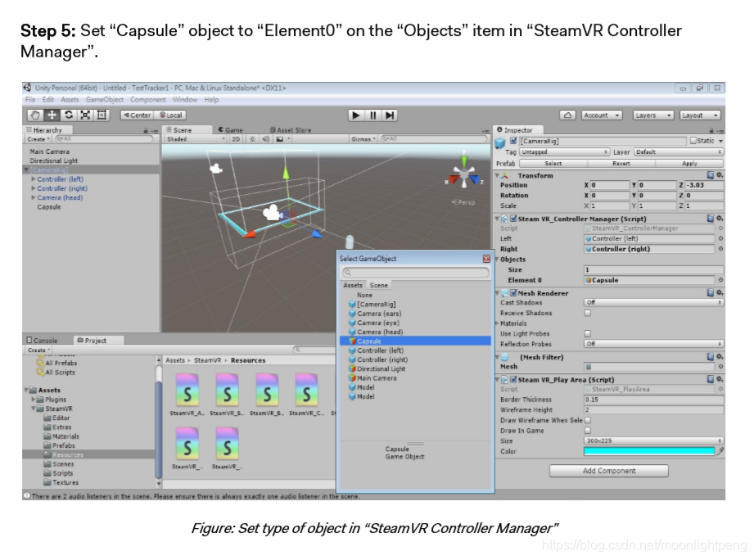Select the Hand tool in toolbar
Viewport: 754px width, 560px height.
click(35, 115)
